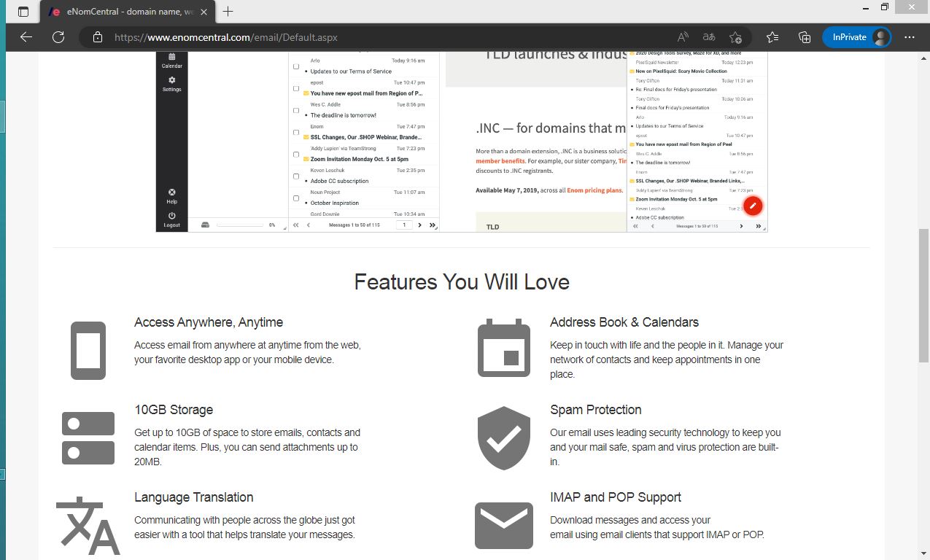Screen dimensions: 930x560
Task: Click the 'Enom pricing plans' link
Action: (594, 190)
